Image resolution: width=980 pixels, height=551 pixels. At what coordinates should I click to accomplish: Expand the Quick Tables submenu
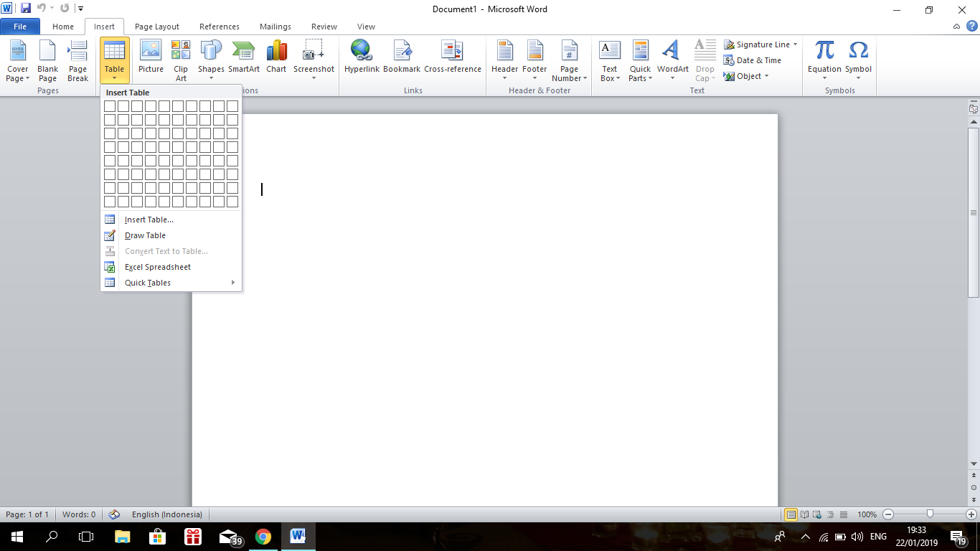click(x=147, y=283)
